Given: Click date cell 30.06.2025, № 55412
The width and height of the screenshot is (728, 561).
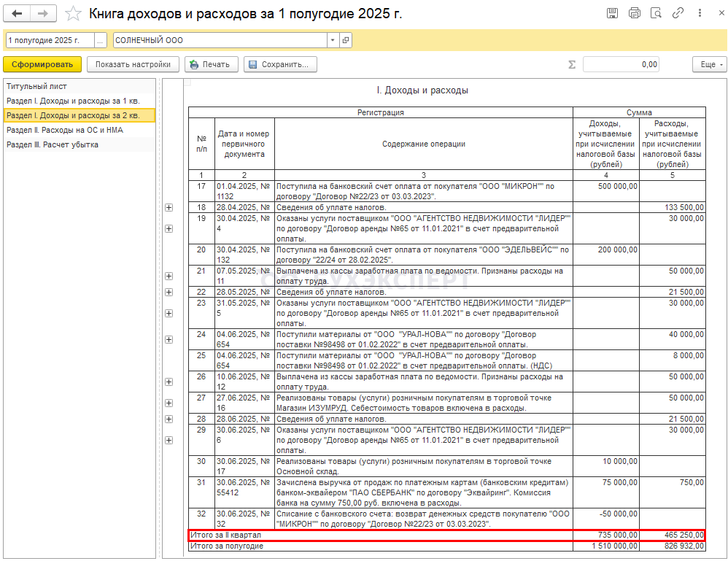Looking at the screenshot, I should 244,492.
